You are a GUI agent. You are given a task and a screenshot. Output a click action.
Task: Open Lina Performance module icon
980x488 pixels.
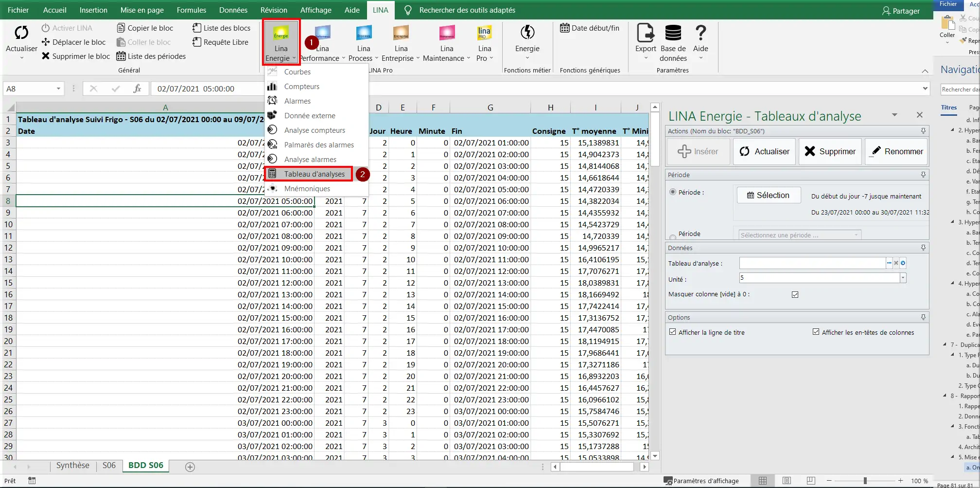[323, 33]
